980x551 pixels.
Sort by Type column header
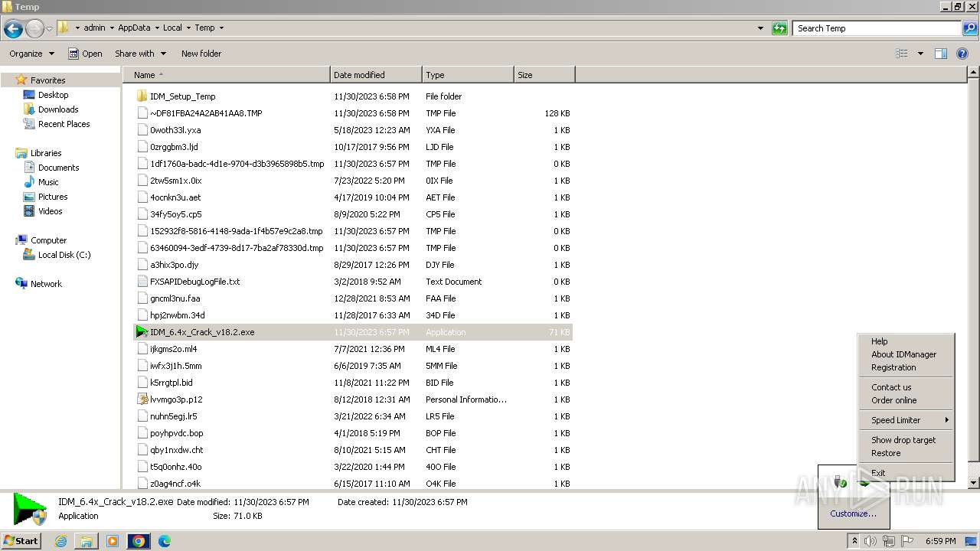pos(468,75)
